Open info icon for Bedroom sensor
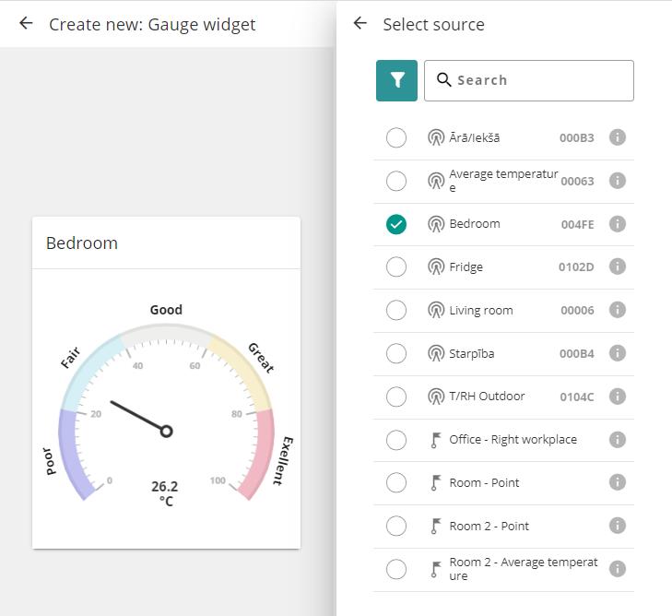The image size is (672, 616). [618, 224]
